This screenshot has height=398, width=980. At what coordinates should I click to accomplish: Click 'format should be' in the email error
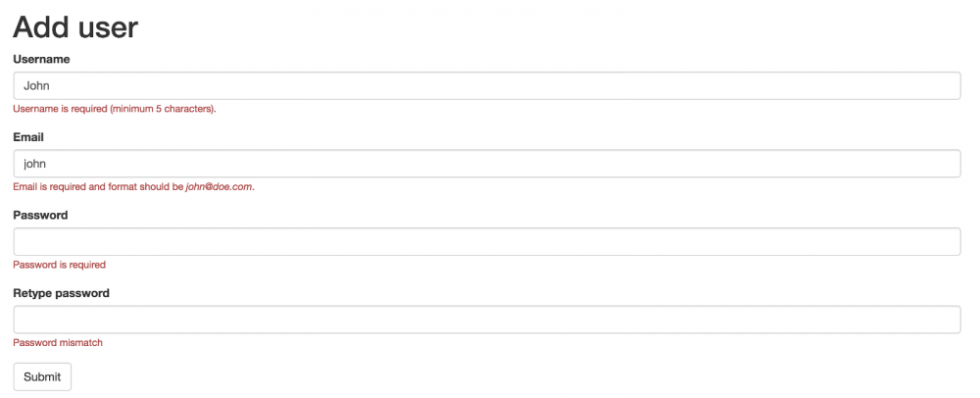click(145, 186)
